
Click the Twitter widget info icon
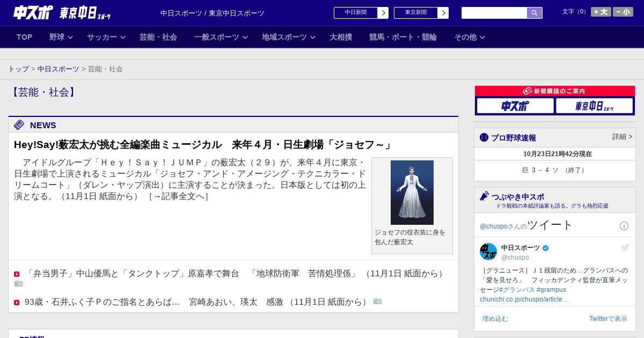624,226
